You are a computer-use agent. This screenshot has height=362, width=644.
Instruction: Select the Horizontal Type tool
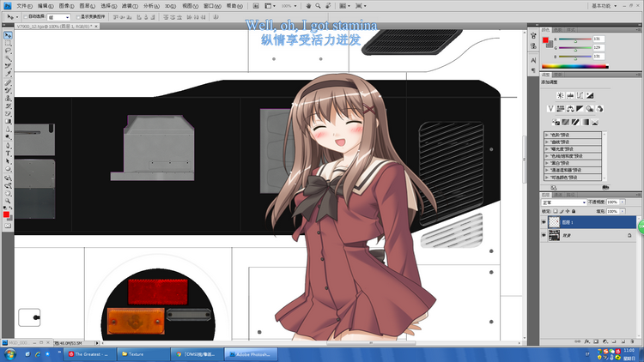coord(8,153)
